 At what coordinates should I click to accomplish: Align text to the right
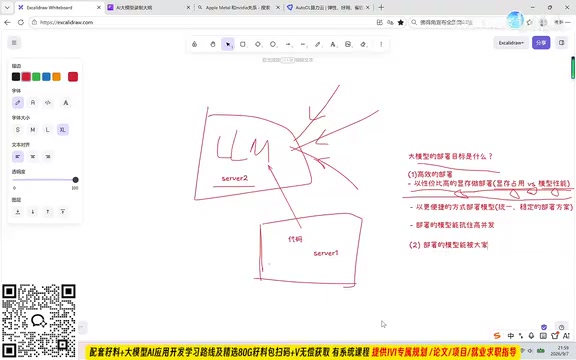coord(48,156)
